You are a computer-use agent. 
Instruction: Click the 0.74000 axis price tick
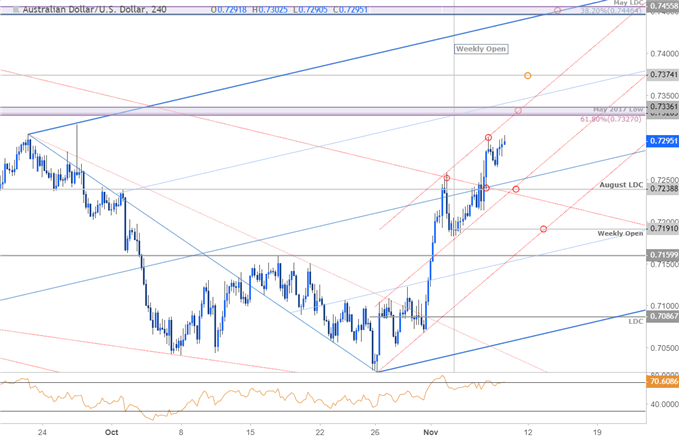pyautogui.click(x=664, y=54)
